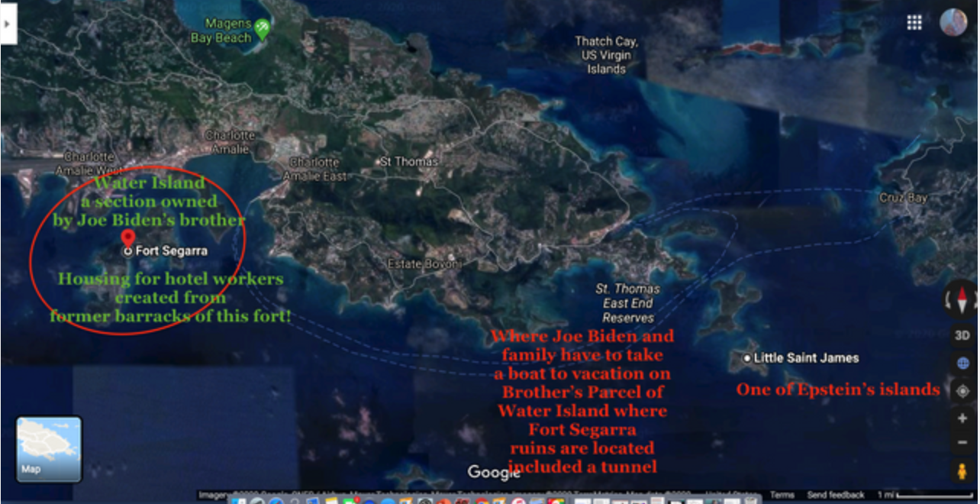Viewport: 980px width, 504px height.
Task: Reset map orientation with the compass
Action: coord(962,299)
